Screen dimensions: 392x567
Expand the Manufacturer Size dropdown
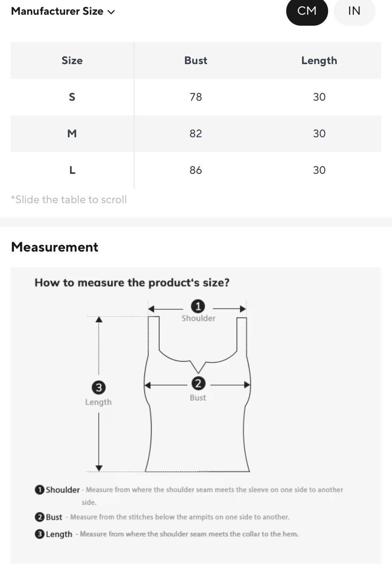pos(63,11)
